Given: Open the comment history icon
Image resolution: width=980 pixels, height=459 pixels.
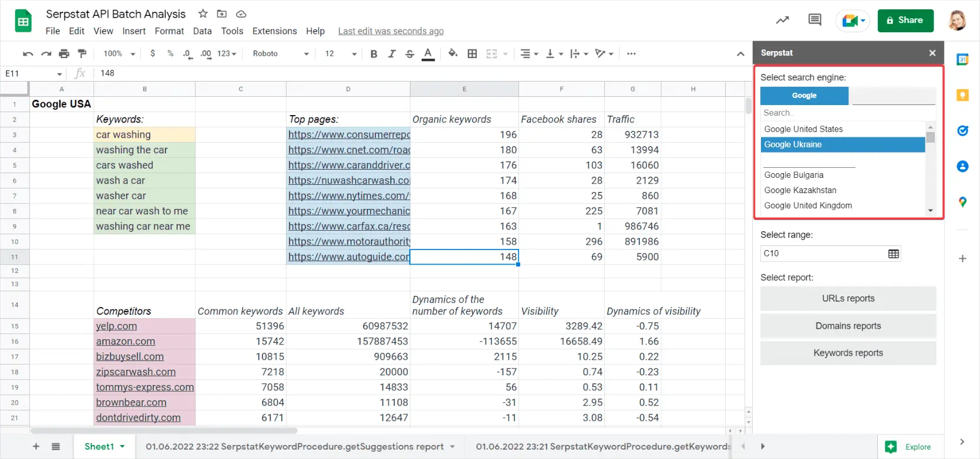Looking at the screenshot, I should [814, 20].
